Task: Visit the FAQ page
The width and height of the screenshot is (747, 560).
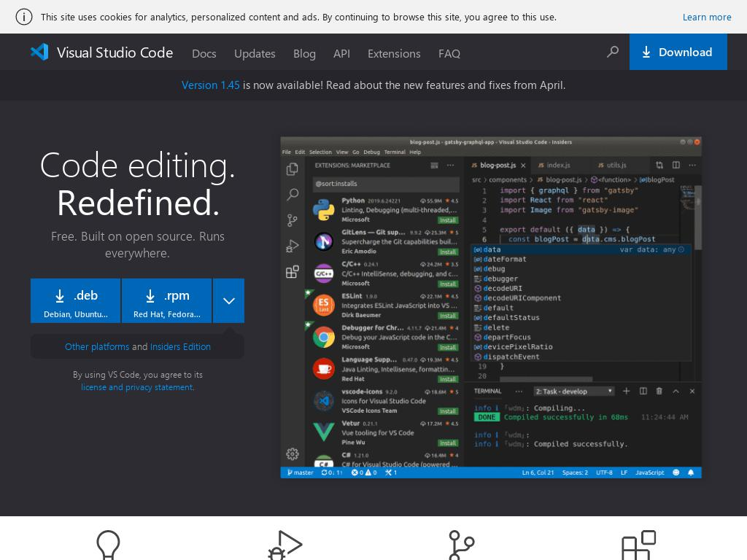Action: [449, 53]
